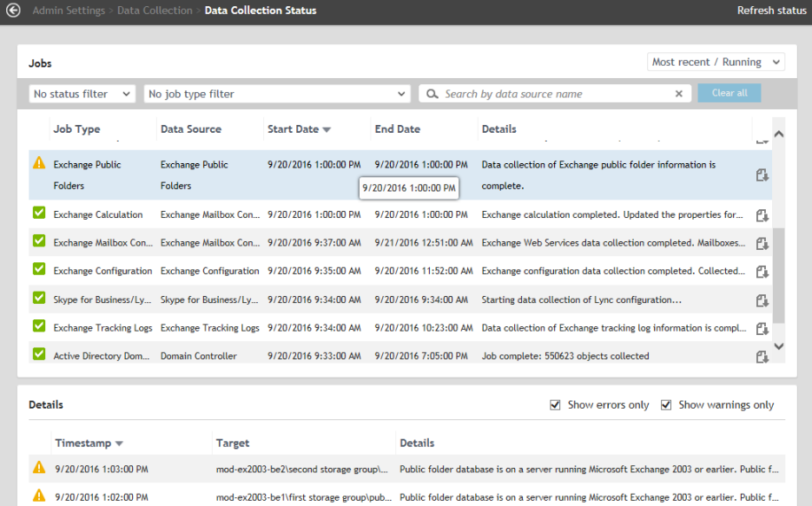The image size is (812, 506).
Task: Click Refresh status link
Action: pos(771,10)
